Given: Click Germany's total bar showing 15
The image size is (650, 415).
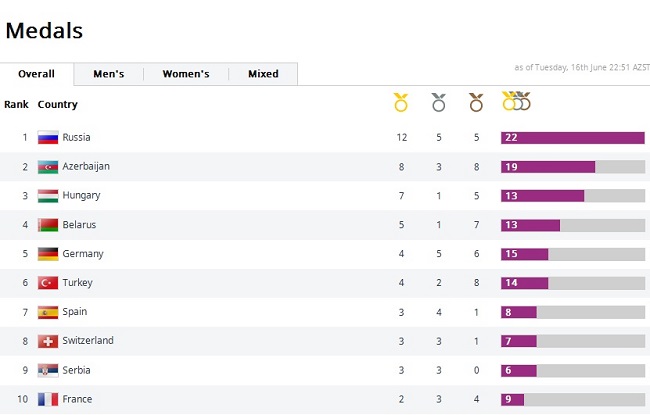Looking at the screenshot, I should 572,254.
